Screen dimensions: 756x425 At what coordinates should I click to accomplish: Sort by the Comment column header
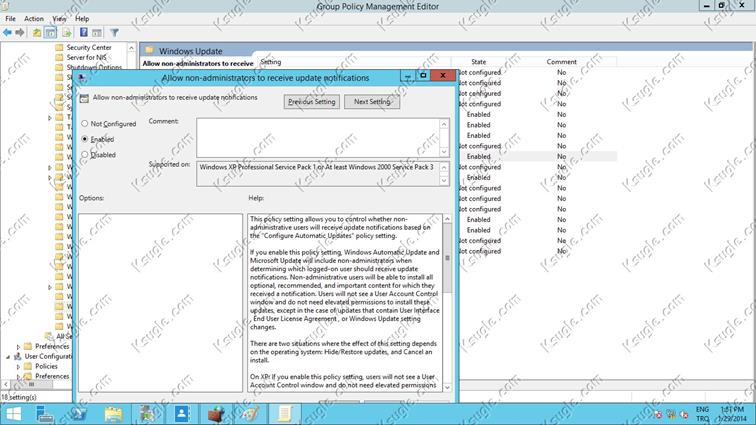coord(561,62)
